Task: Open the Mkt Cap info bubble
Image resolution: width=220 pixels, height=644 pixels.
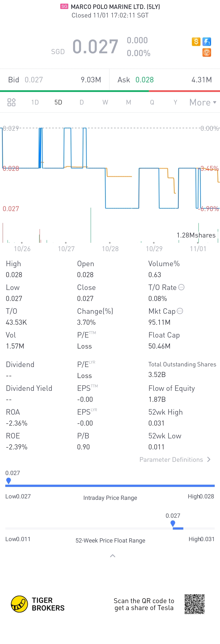Action: [180, 311]
